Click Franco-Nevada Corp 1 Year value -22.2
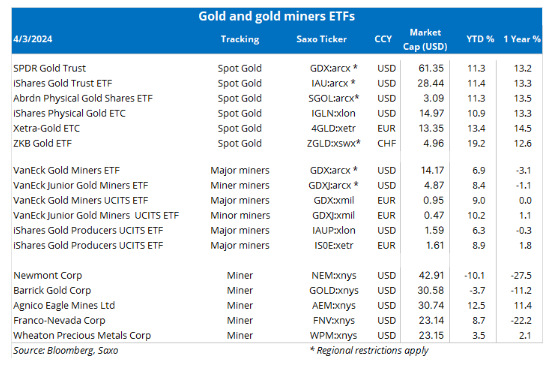 tap(521, 320)
